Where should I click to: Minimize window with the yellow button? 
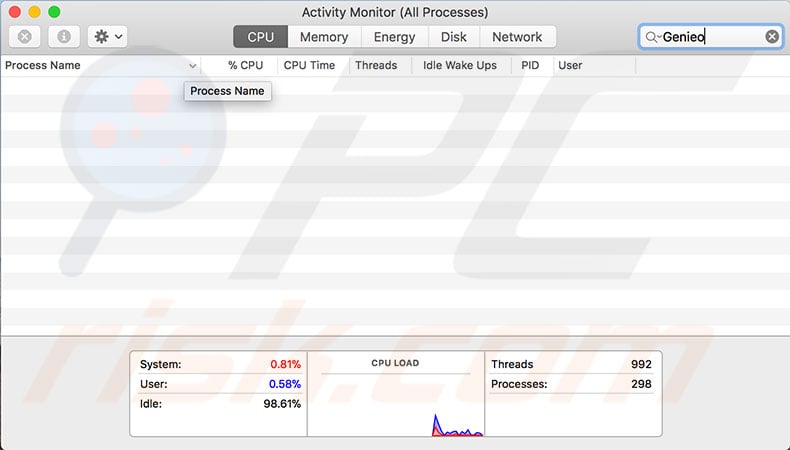(x=34, y=12)
